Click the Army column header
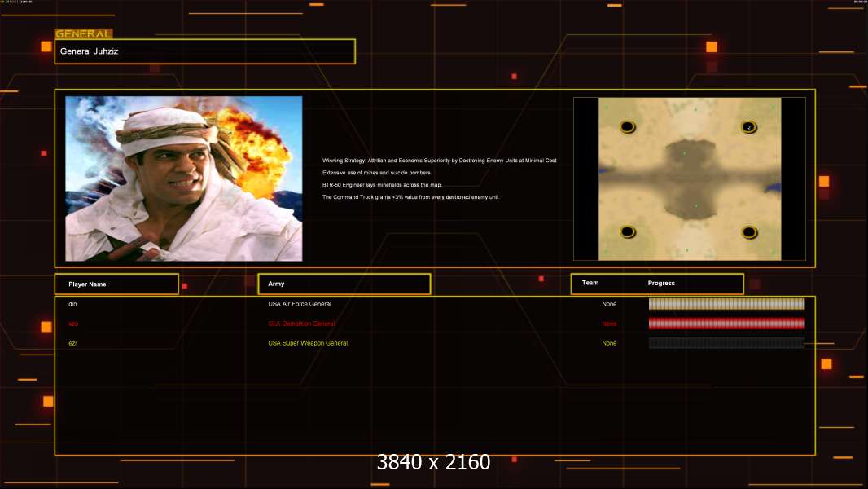868x489 pixels. [344, 284]
